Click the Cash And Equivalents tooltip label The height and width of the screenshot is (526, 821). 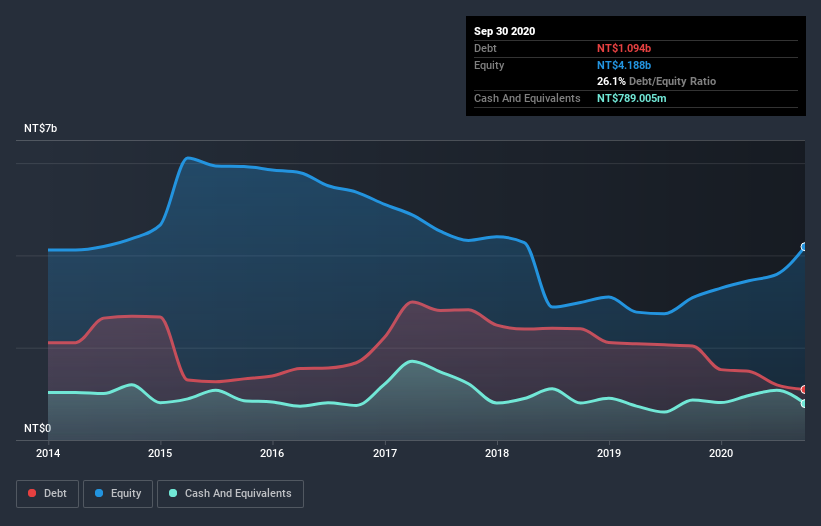point(527,98)
